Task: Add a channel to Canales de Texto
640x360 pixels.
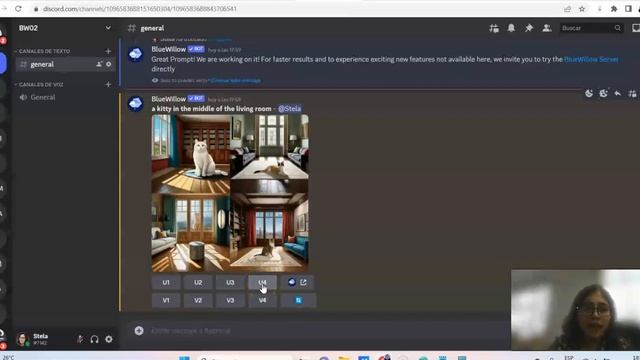Action: pos(108,51)
